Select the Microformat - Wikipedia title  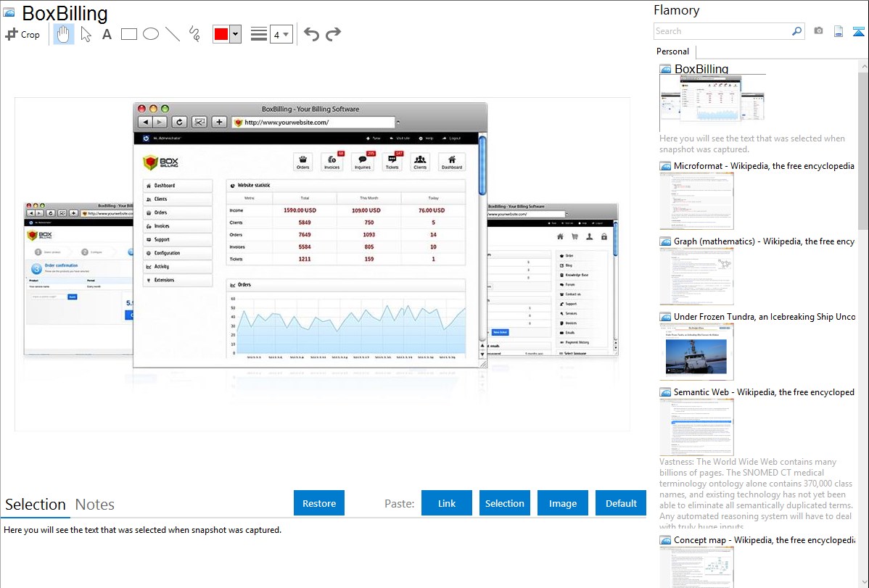pos(764,166)
